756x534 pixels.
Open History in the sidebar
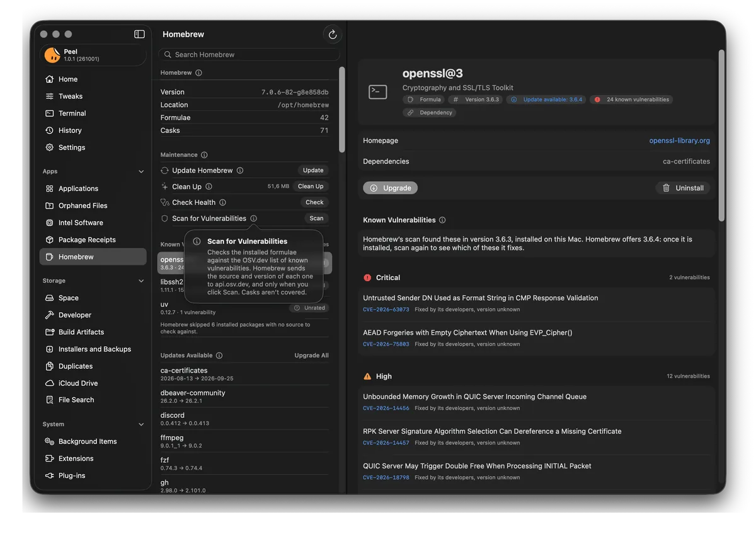pos(93,131)
